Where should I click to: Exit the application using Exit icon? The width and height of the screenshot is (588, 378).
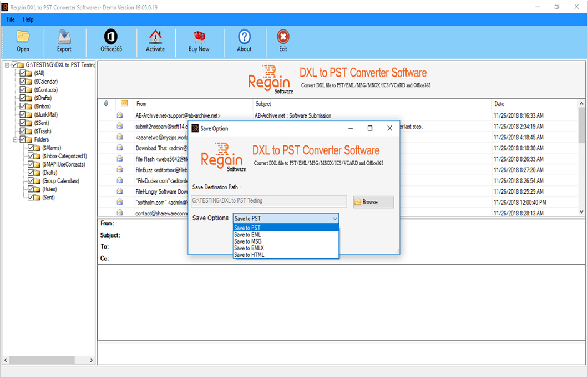282,41
